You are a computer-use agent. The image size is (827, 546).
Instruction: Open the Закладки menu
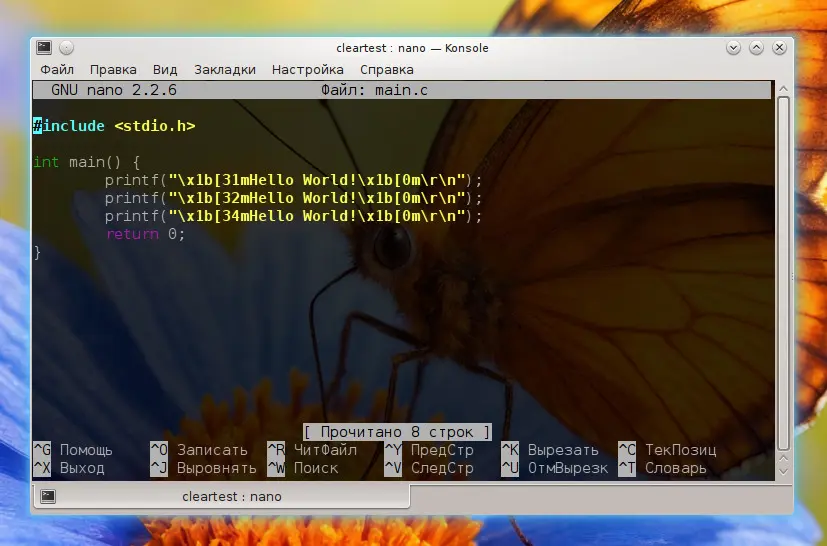point(225,70)
